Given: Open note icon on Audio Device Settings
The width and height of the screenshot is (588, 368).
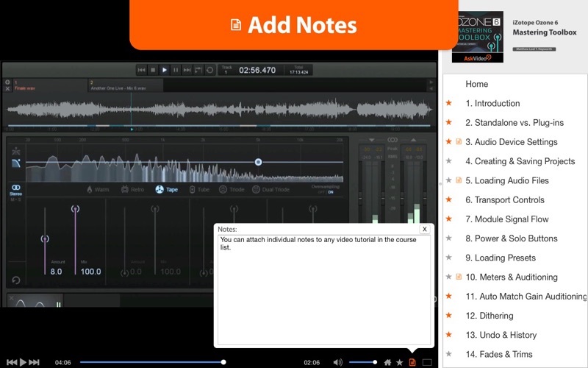Looking at the screenshot, I should (x=458, y=141).
